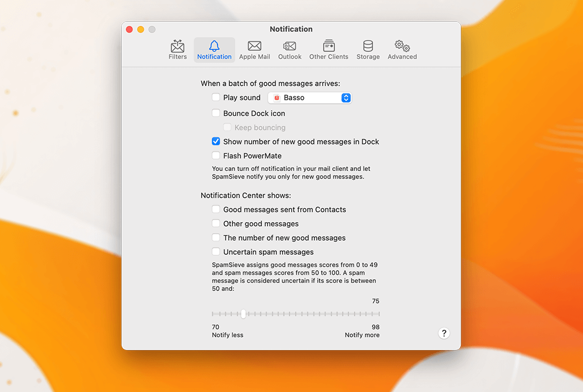Enable Bounce Dock icon checkbox

[216, 113]
